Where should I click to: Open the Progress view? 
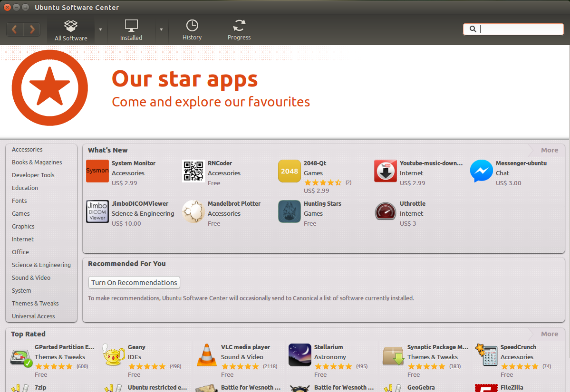point(239,30)
